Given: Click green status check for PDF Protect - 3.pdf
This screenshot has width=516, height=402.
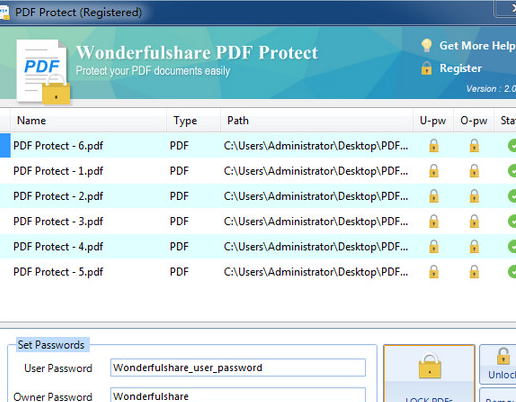Looking at the screenshot, I should click(x=512, y=221).
